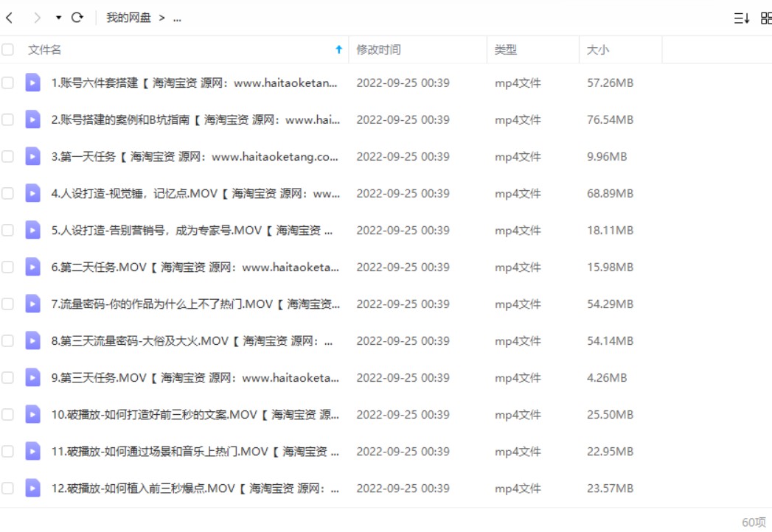Viewport: 772px width, 532px height.
Task: Check the box for 4.人设打造-视觉锤
Action: [x=7, y=193]
